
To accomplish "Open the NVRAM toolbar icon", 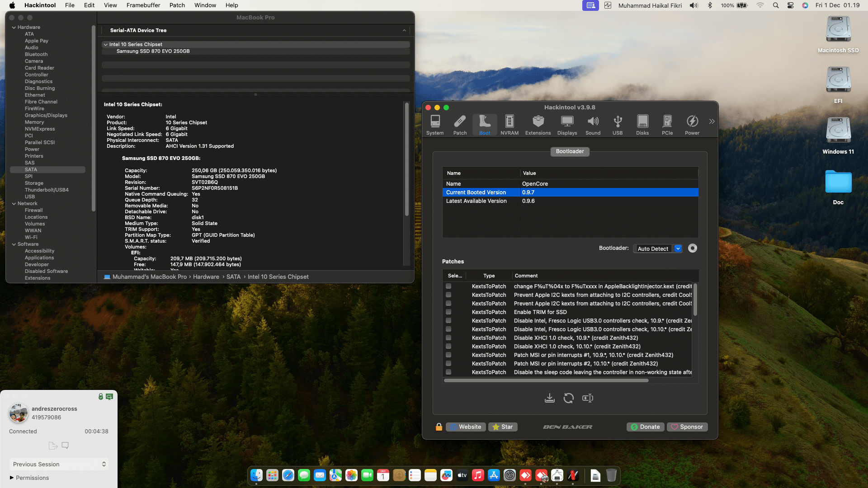I will click(509, 125).
